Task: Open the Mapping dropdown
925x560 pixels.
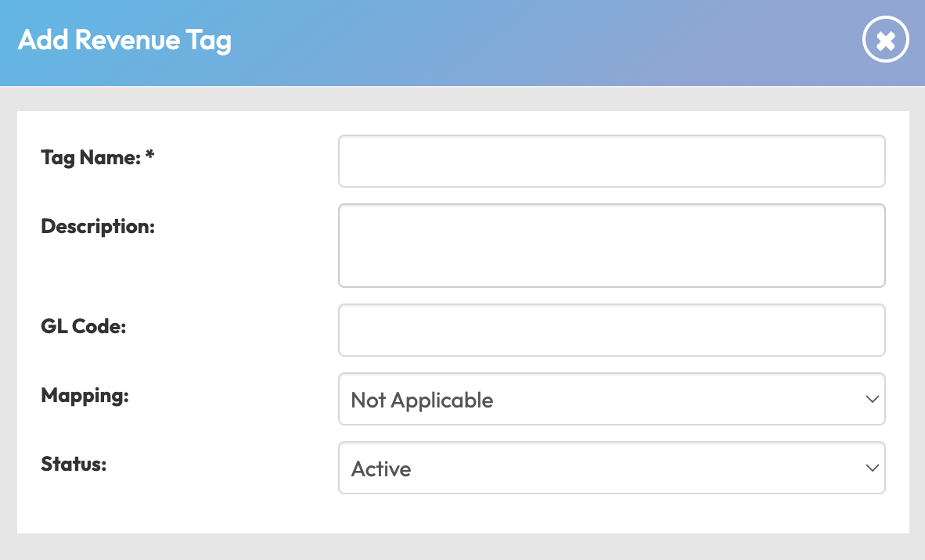Action: pos(611,399)
